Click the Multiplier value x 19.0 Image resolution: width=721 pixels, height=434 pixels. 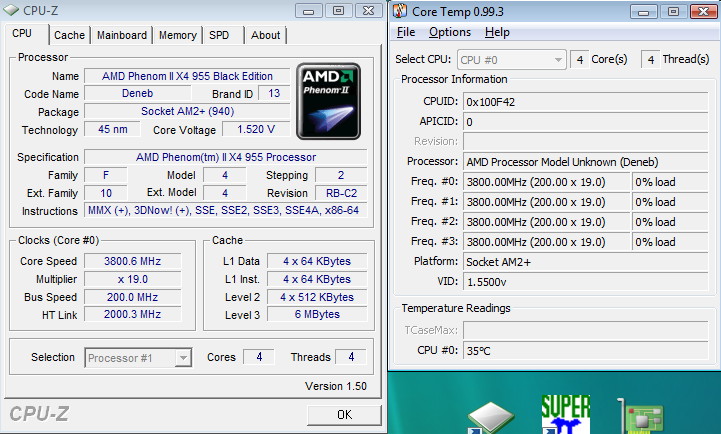point(132,279)
